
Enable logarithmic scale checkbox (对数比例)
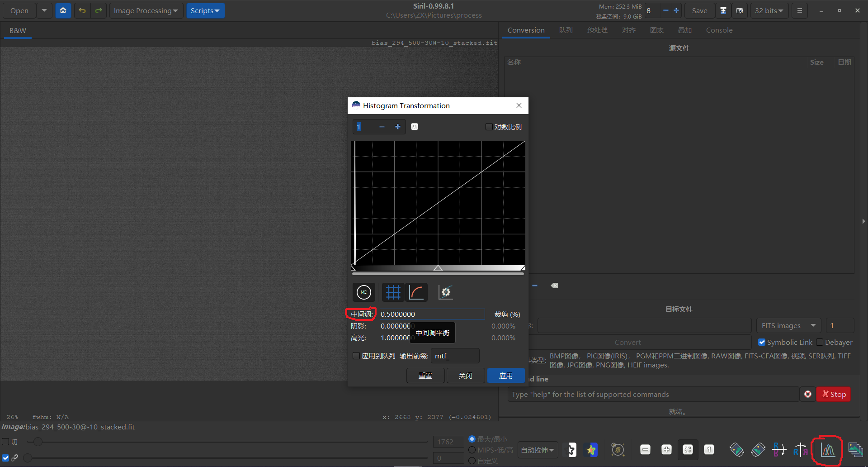tap(489, 127)
